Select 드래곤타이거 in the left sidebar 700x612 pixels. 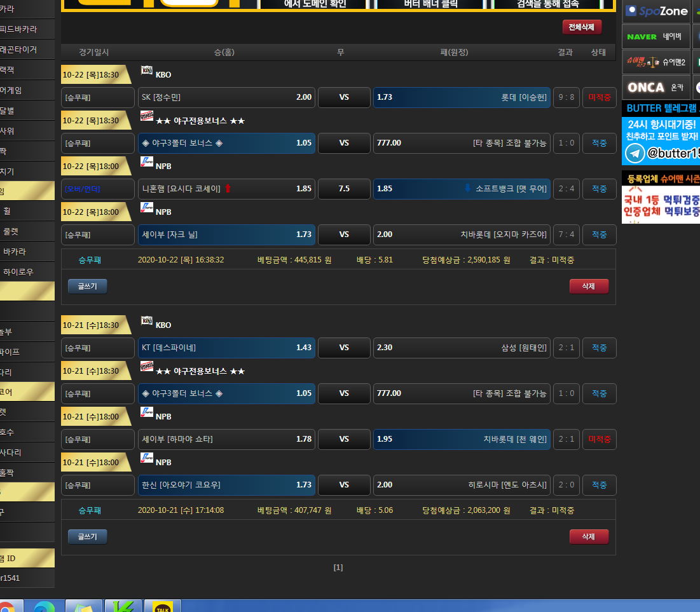pyautogui.click(x=19, y=50)
